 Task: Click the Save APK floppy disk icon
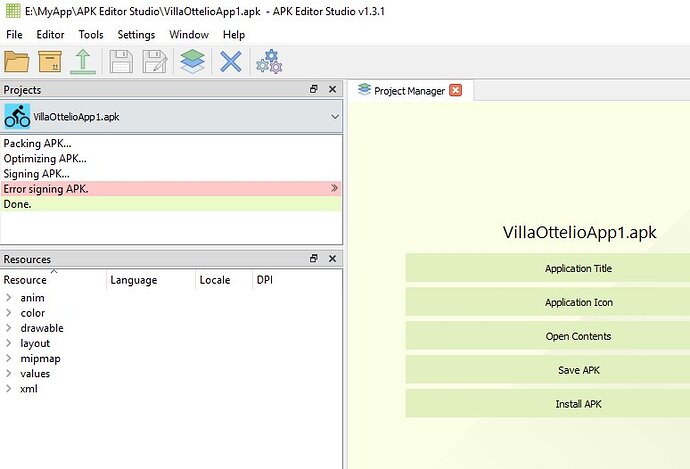[121, 62]
